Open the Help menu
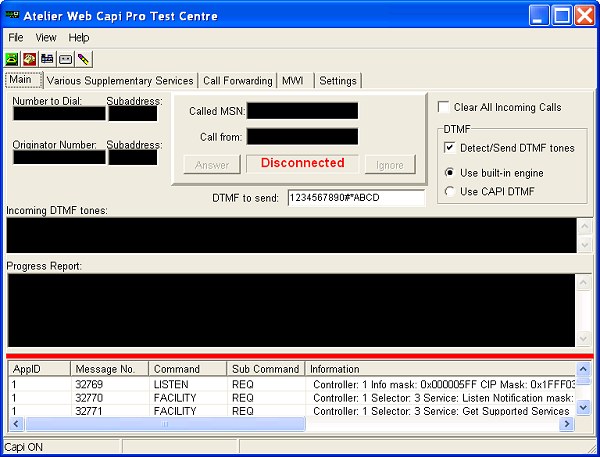This screenshot has width=600, height=457. pyautogui.click(x=79, y=38)
